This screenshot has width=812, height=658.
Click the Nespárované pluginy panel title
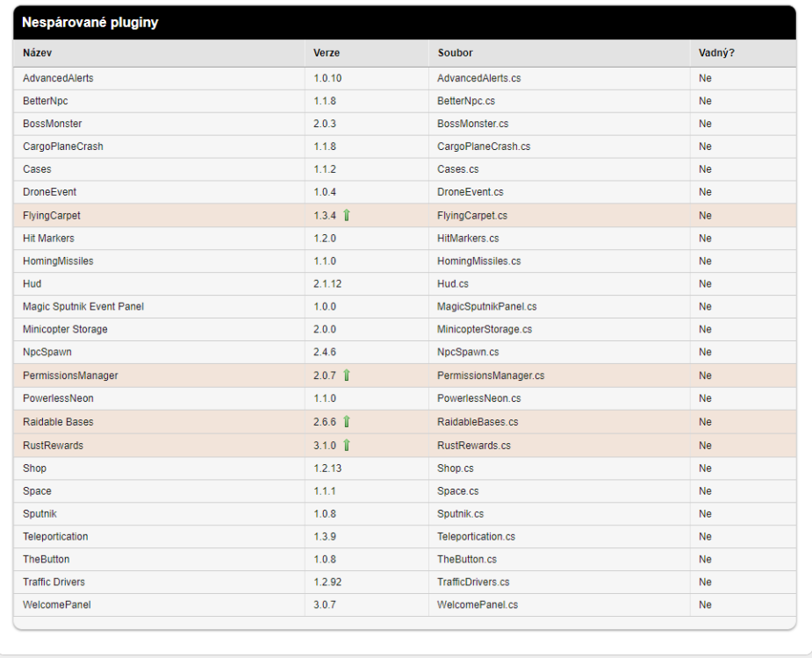tap(90, 23)
